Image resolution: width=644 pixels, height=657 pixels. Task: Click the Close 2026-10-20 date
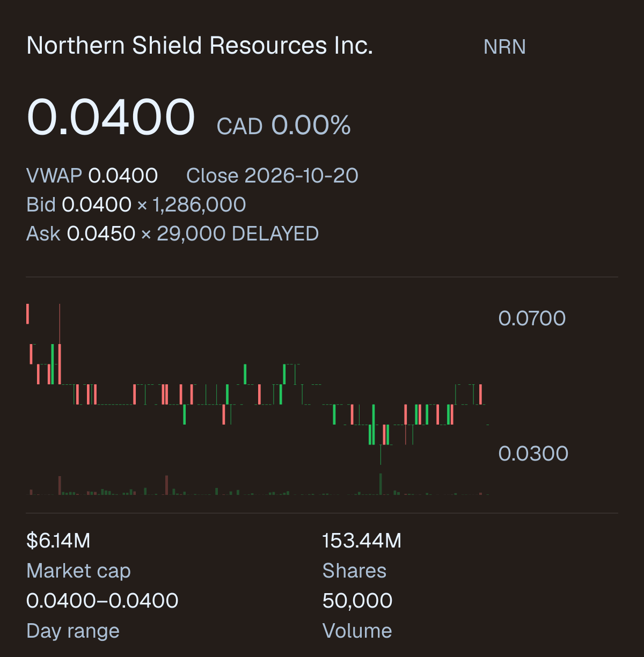coord(272,176)
